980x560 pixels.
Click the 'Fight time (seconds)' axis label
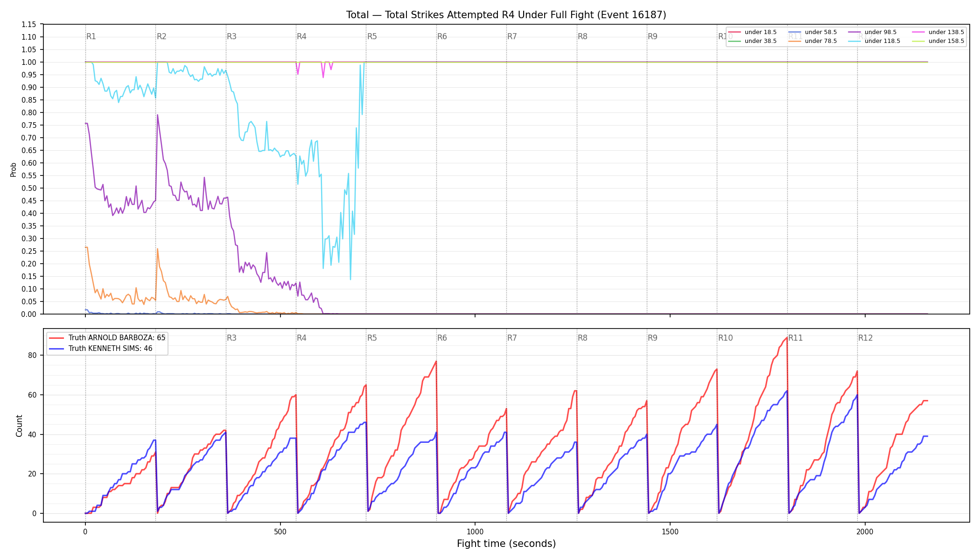pos(506,544)
